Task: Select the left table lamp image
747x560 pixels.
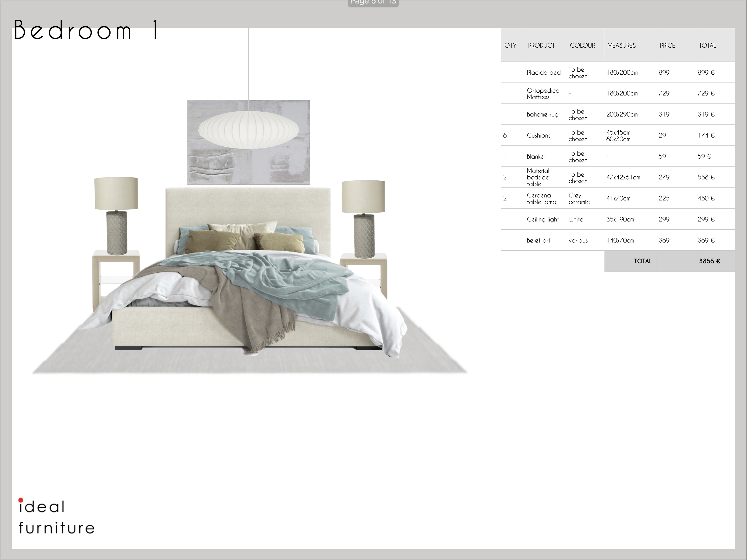Action: click(x=116, y=216)
